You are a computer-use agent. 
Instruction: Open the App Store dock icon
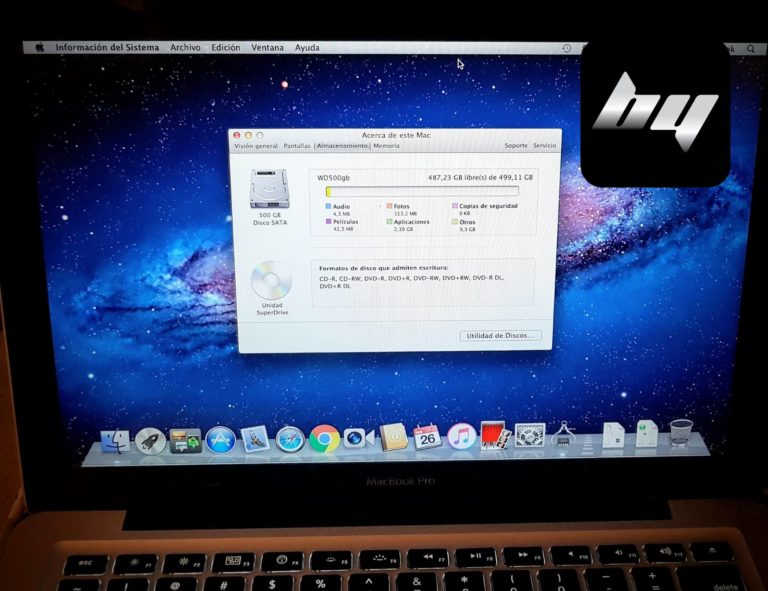pos(220,440)
